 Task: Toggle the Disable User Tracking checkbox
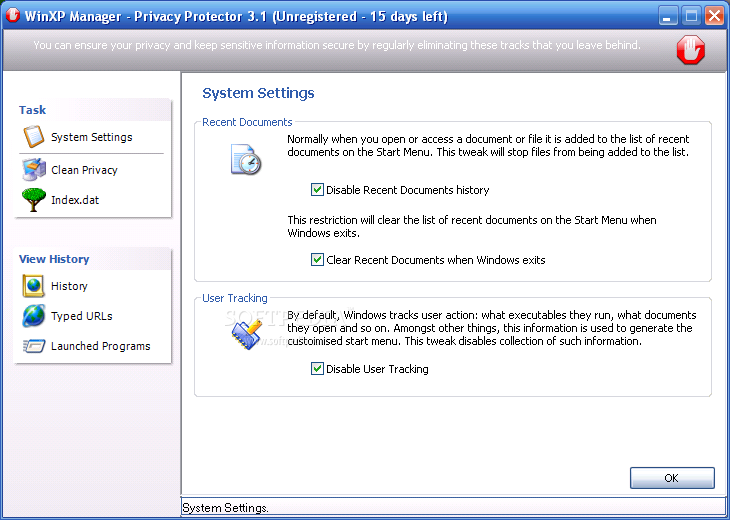(317, 369)
